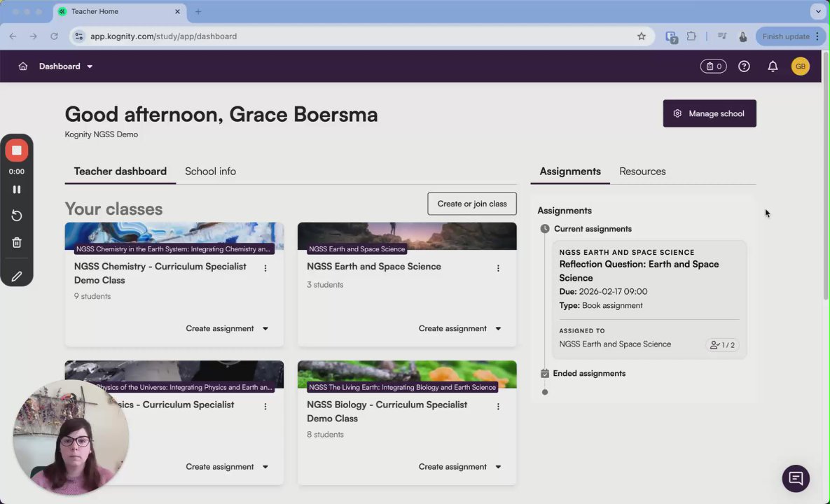Open the NGSS Earth and Space Science class title
The height and width of the screenshot is (504, 830).
374,267
